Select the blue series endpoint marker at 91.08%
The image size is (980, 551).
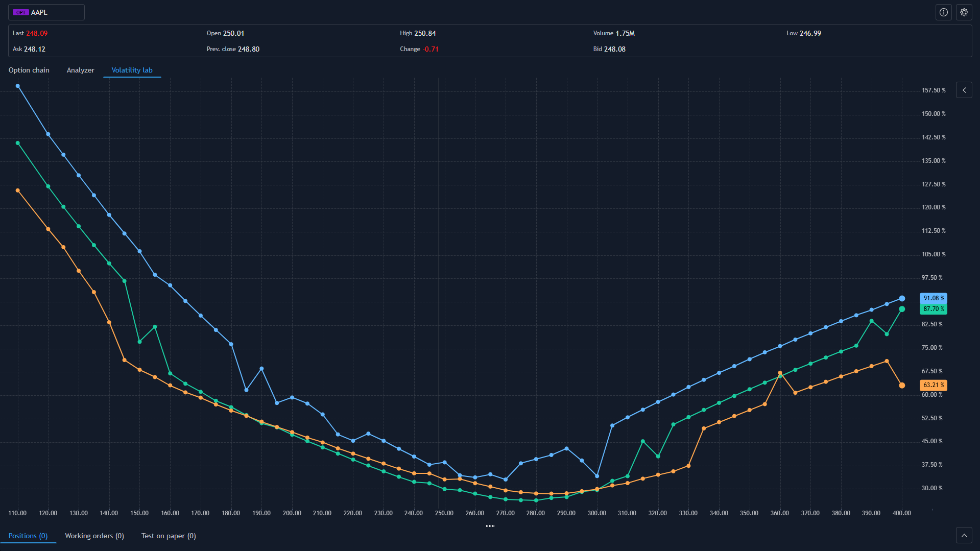coord(902,298)
